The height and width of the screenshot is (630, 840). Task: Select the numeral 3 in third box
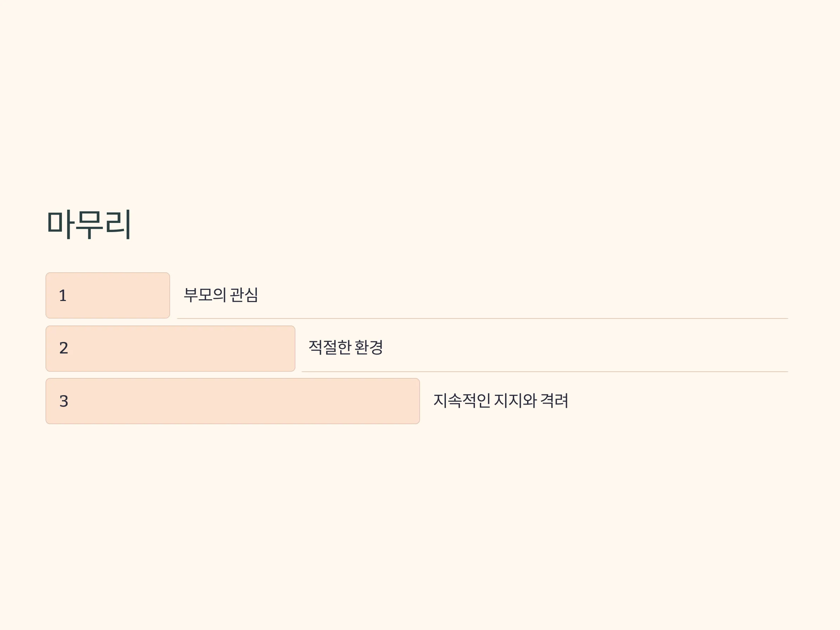(x=64, y=401)
